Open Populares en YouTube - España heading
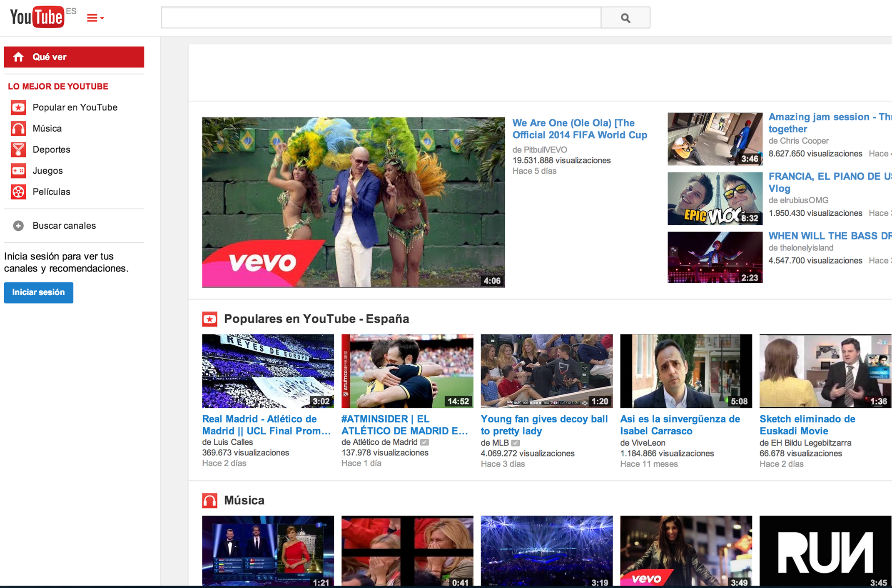The height and width of the screenshot is (588, 892). tap(316, 319)
